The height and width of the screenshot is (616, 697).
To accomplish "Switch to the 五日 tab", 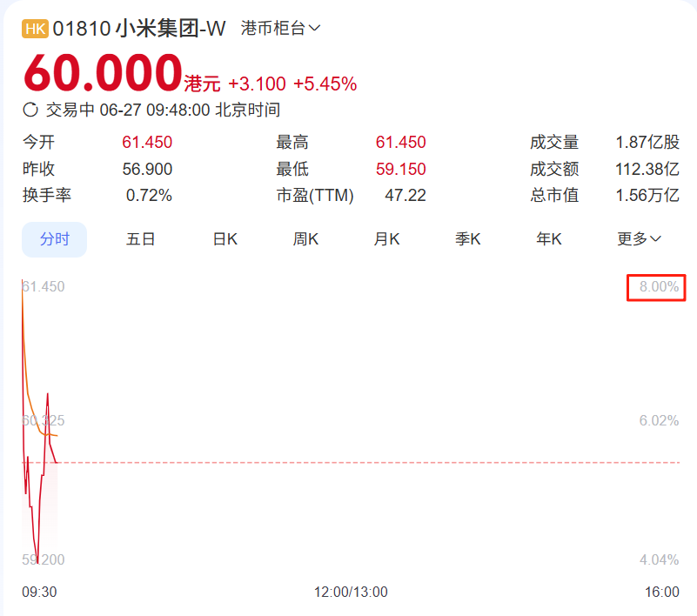I will click(x=140, y=239).
